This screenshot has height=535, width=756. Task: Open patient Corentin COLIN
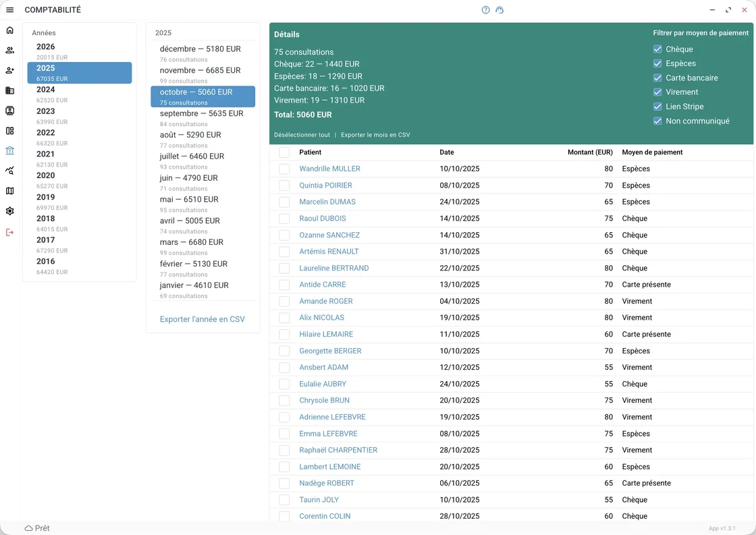(325, 516)
